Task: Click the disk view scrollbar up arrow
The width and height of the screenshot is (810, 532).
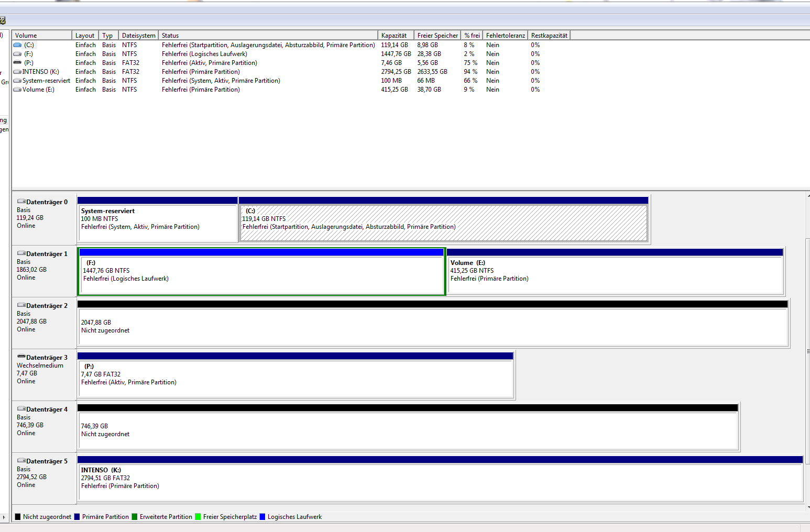Action: (x=807, y=196)
